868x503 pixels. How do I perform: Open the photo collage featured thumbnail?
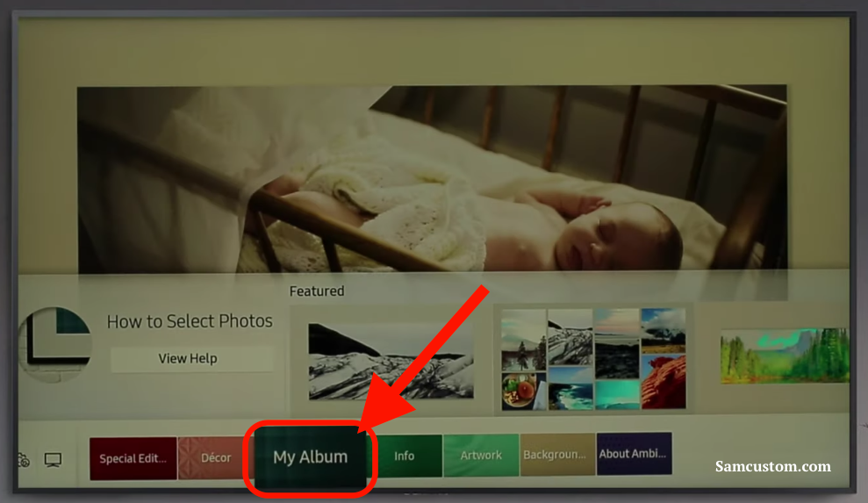point(593,359)
